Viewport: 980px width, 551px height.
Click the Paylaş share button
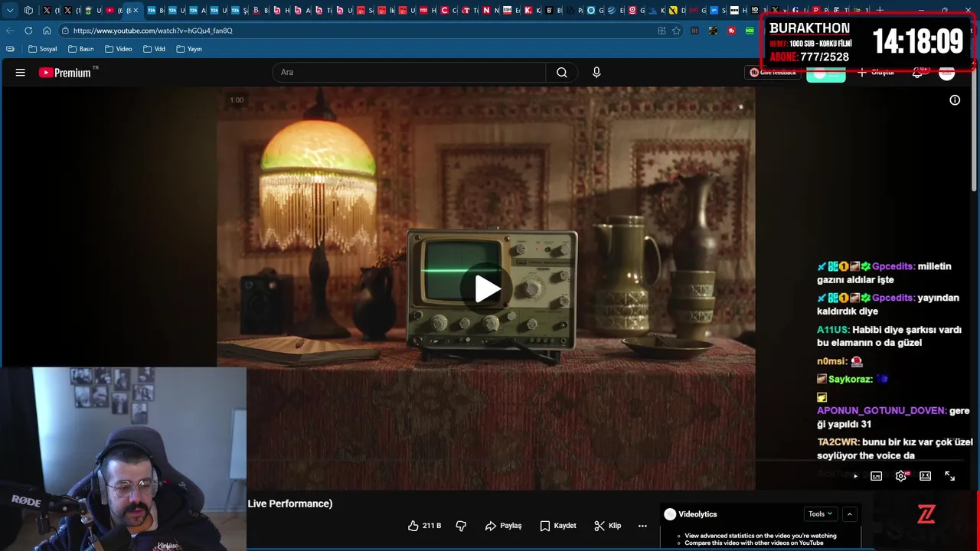click(x=503, y=526)
